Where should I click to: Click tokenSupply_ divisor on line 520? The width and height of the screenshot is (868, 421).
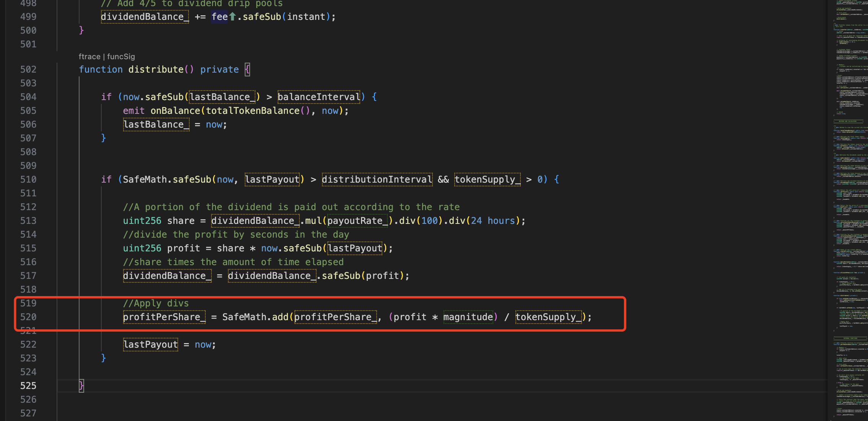[x=548, y=317]
